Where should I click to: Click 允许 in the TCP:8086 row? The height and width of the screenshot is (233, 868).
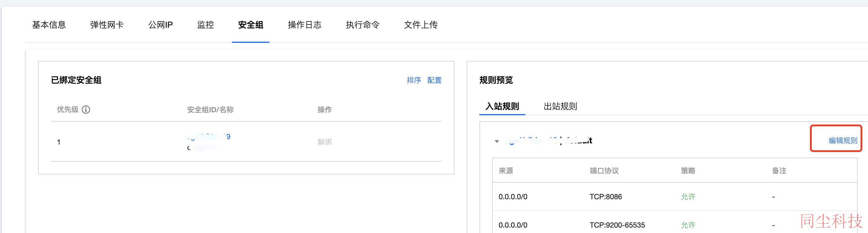688,197
